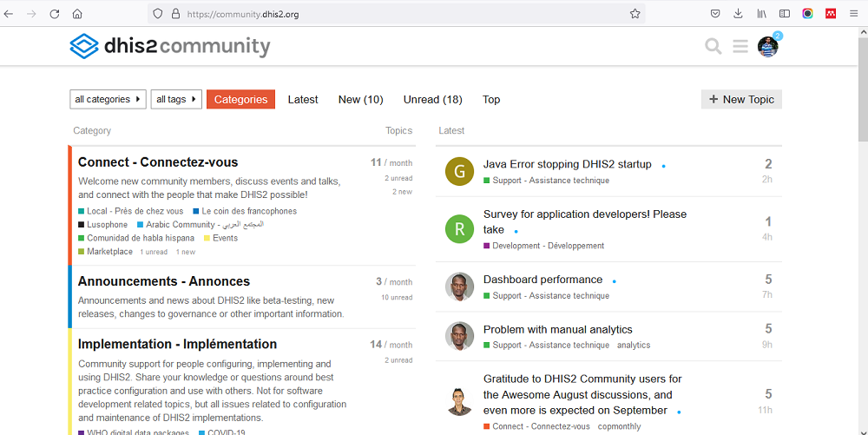Image resolution: width=868 pixels, height=435 pixels.
Task: Click the address bar URL field
Action: pyautogui.click(x=396, y=14)
